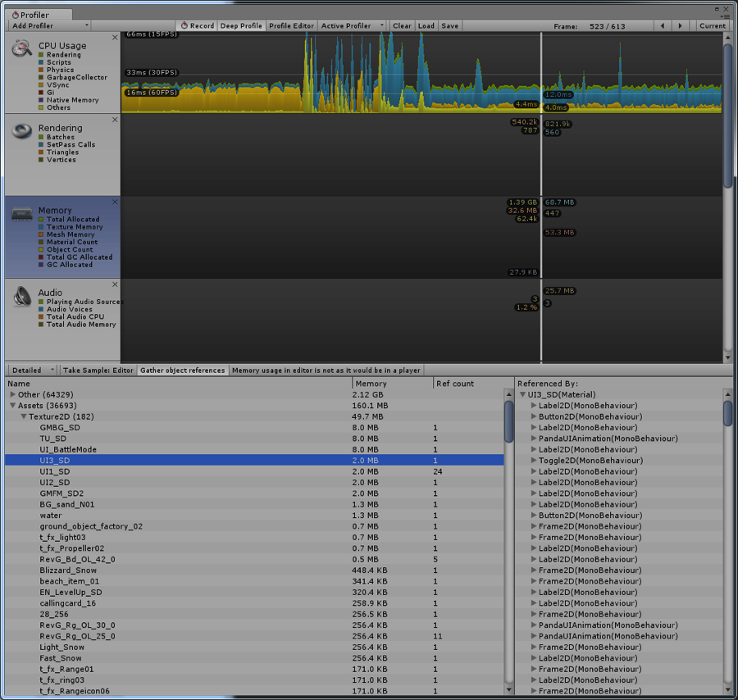Toggle the Record button
The image size is (738, 700).
pyautogui.click(x=197, y=26)
